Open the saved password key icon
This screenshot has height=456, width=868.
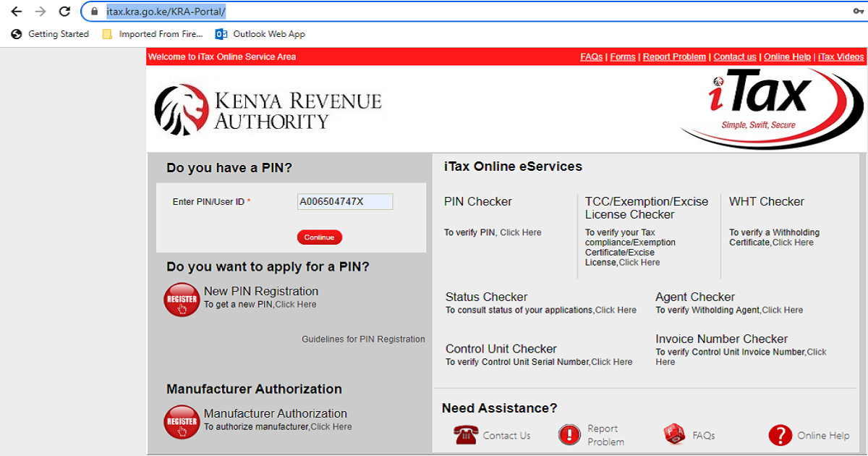(858, 12)
